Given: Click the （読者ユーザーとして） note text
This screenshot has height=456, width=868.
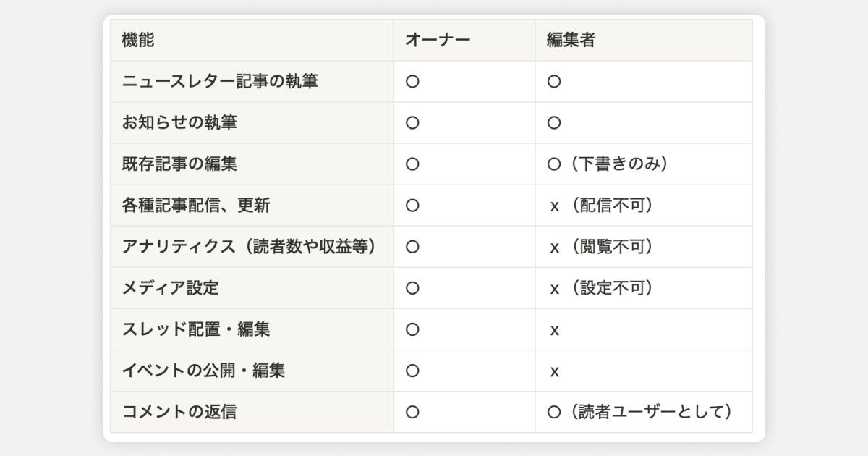Looking at the screenshot, I should [x=652, y=413].
